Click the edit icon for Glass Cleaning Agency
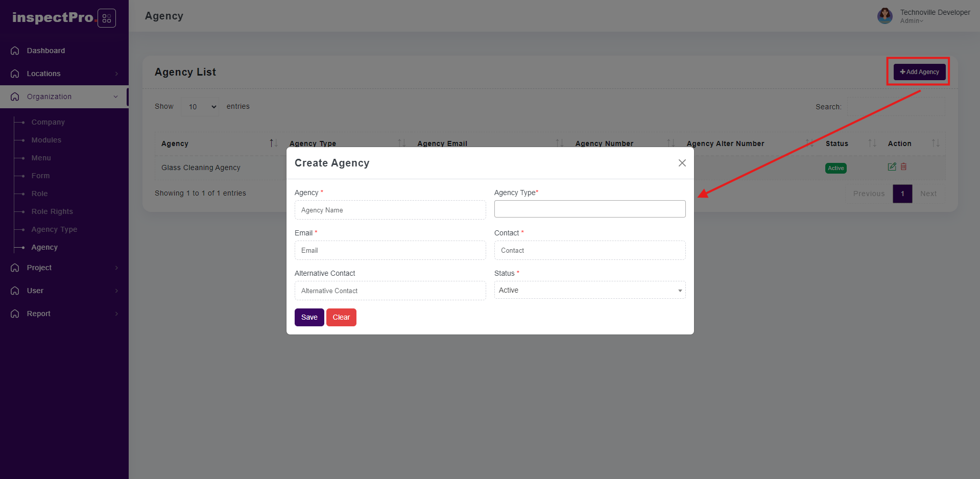The image size is (980, 479). [892, 167]
